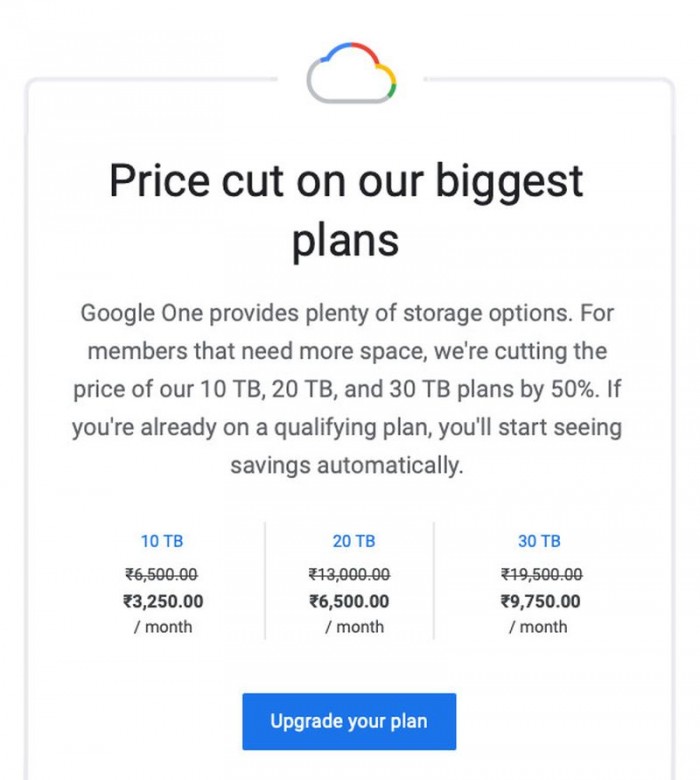Click the word "plans" in the heading

click(x=346, y=240)
